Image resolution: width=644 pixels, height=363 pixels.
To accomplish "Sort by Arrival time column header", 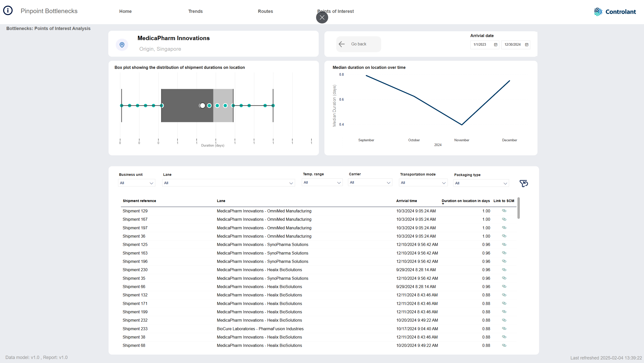I will (406, 201).
